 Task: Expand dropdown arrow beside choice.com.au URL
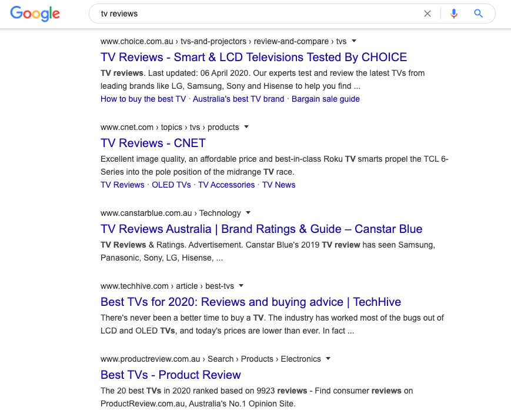[x=354, y=41]
